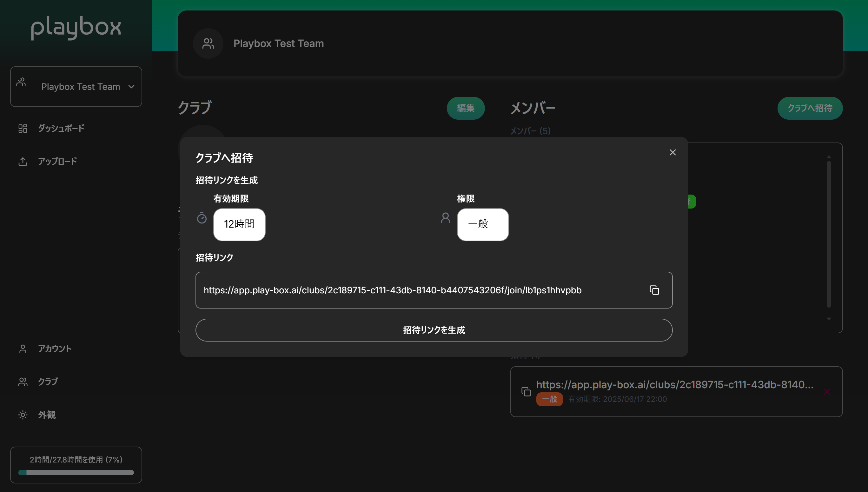Screen dimensions: 868x492
Task: Click the usage time progress bar
Action: (x=76, y=472)
